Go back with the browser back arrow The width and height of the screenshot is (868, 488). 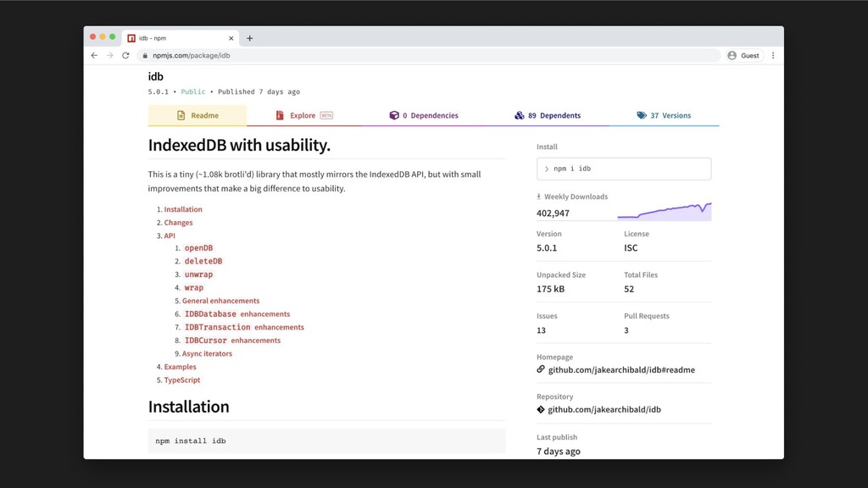click(94, 55)
